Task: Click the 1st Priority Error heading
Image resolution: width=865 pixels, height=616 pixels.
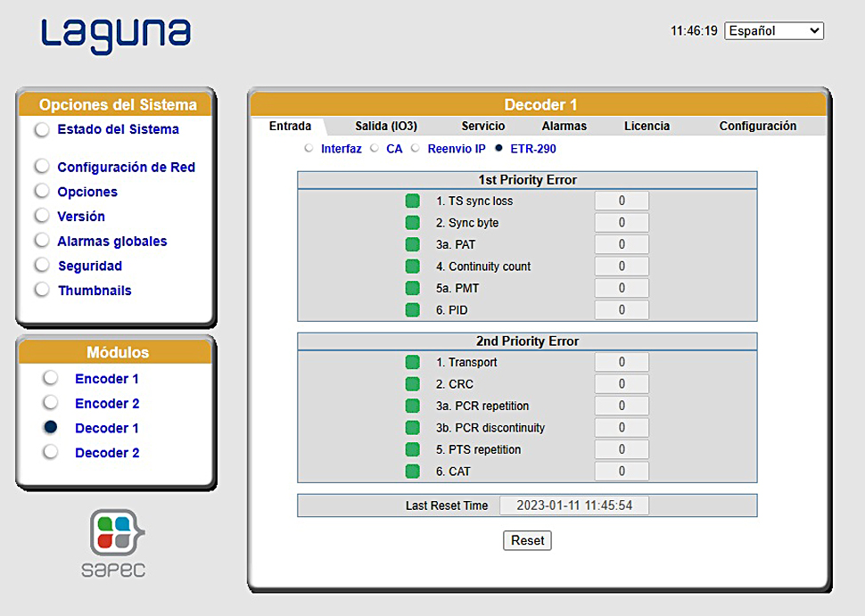Action: (x=527, y=180)
